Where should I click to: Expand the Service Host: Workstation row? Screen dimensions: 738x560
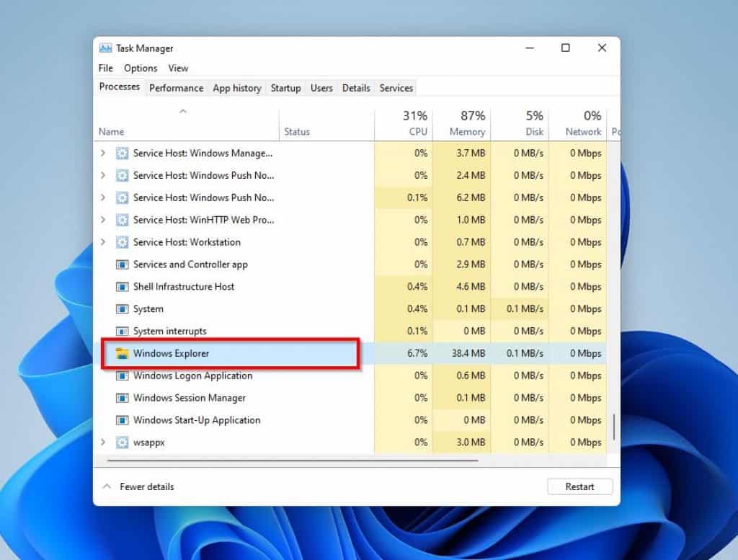pos(102,242)
